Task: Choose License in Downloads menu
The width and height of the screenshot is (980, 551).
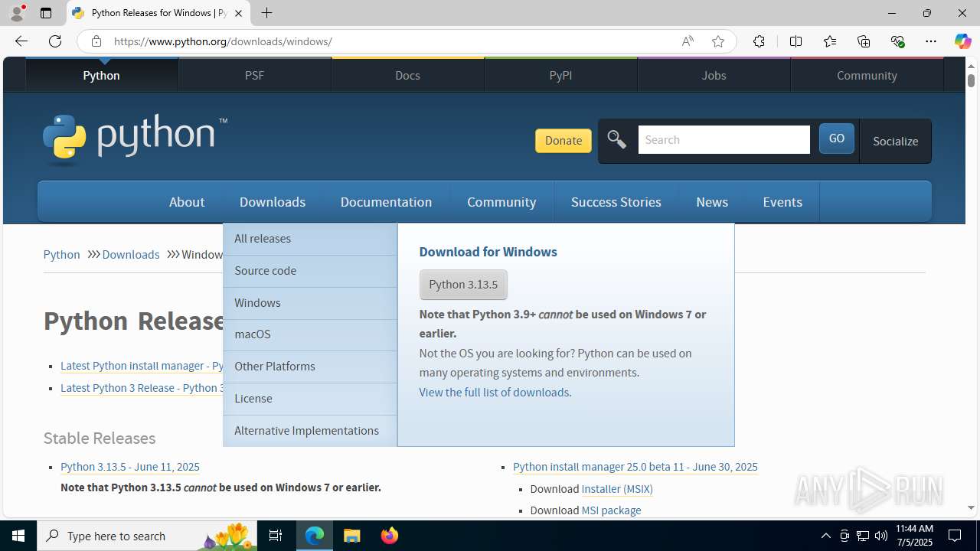Action: [310, 399]
